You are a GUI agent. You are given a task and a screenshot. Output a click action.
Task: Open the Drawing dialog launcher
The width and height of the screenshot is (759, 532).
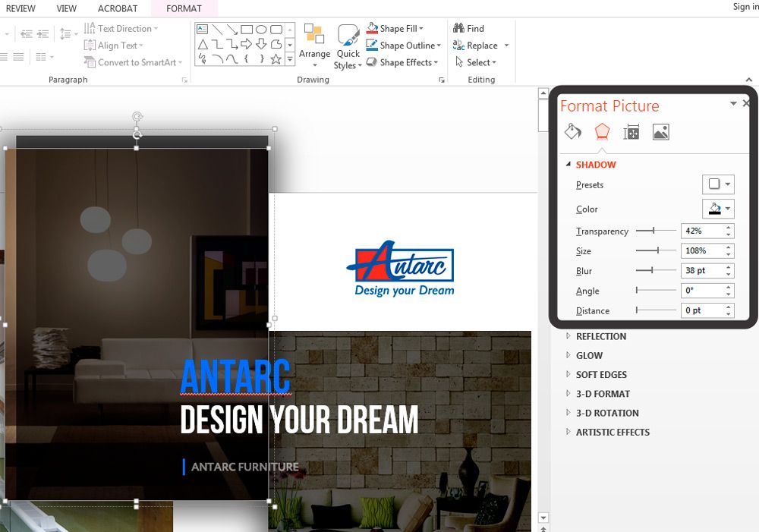tap(442, 80)
